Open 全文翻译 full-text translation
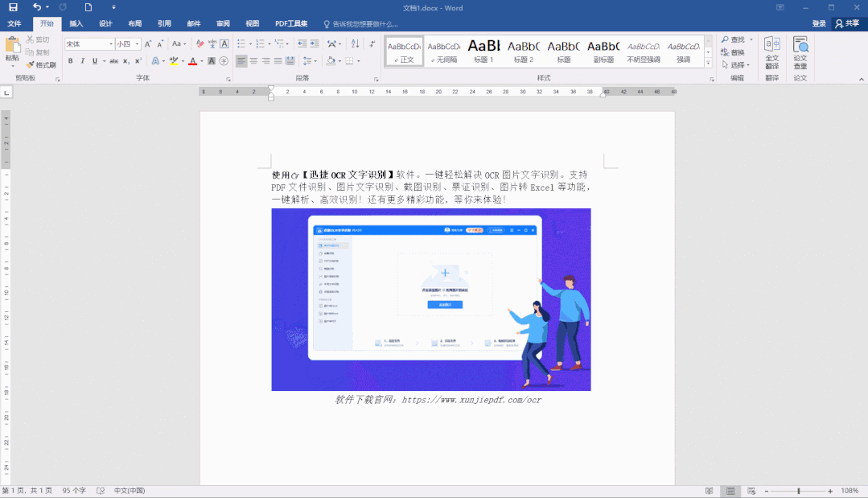This screenshot has height=498, width=868. 771,52
